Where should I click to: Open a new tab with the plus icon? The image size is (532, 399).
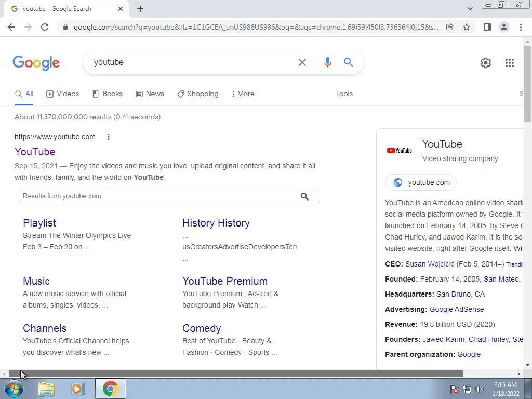[140, 9]
